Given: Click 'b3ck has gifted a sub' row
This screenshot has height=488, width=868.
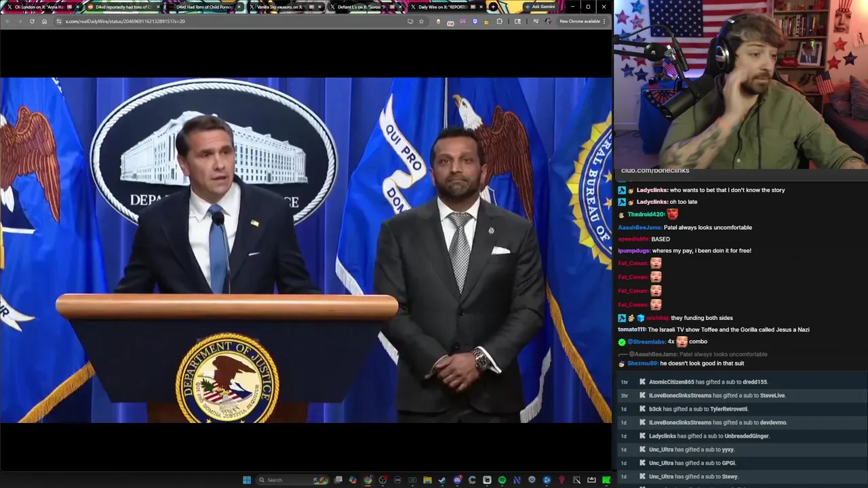Looking at the screenshot, I should pyautogui.click(x=743, y=409).
